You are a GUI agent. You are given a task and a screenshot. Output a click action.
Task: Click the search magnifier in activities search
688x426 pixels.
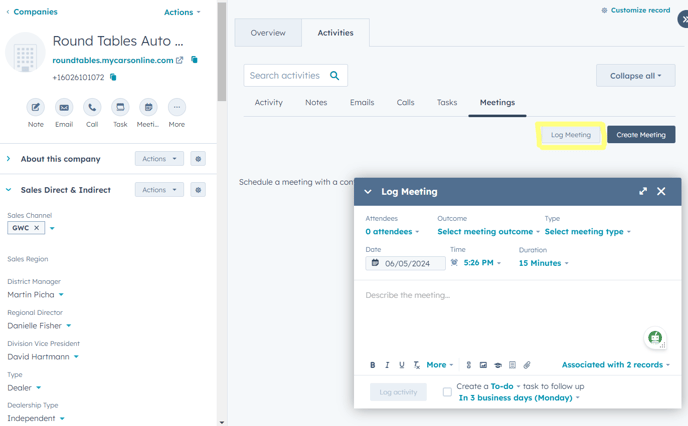pos(335,75)
